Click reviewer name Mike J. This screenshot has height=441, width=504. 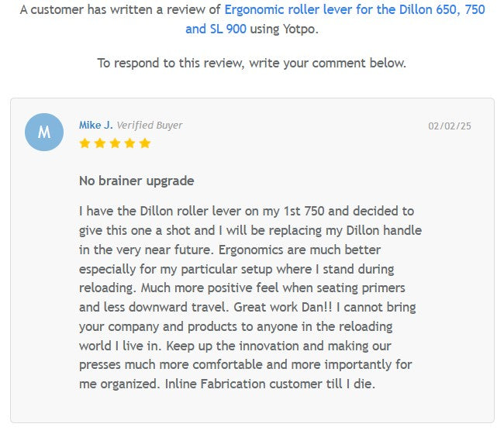pyautogui.click(x=95, y=125)
